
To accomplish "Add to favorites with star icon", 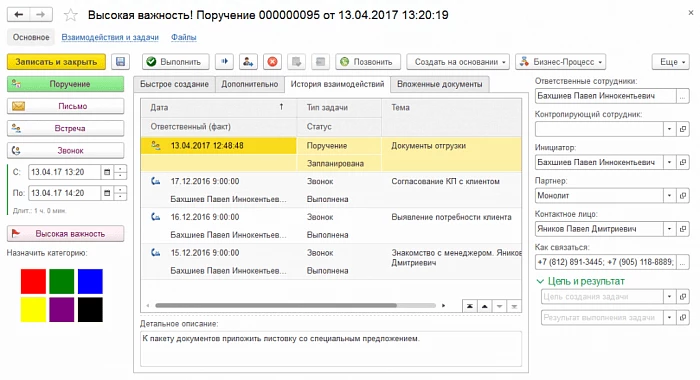I will click(x=71, y=16).
